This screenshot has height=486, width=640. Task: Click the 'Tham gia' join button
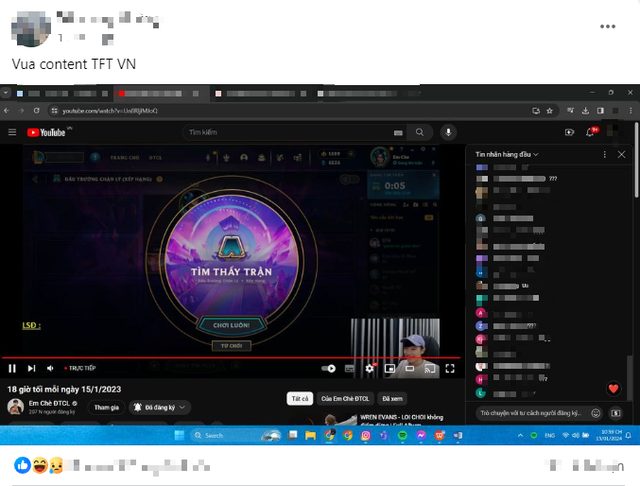[x=107, y=407]
